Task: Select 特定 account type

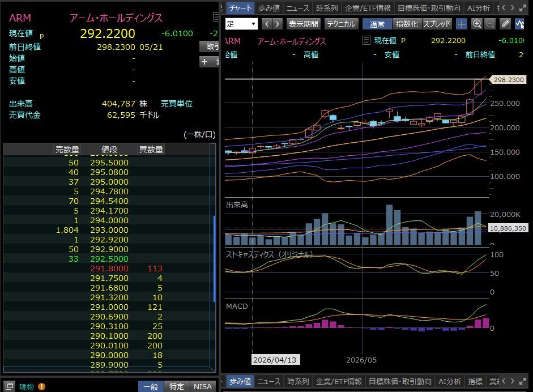Action: pos(176,386)
